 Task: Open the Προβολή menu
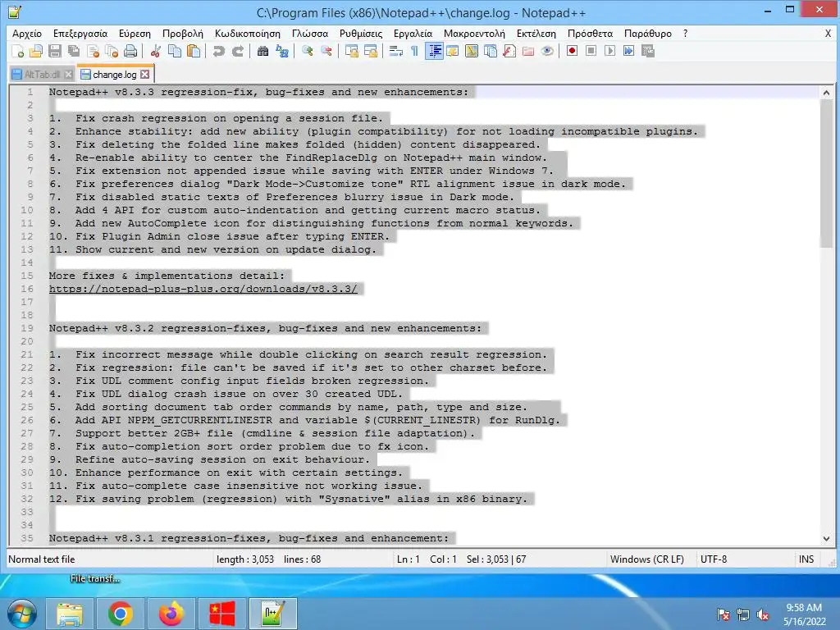coord(183,33)
